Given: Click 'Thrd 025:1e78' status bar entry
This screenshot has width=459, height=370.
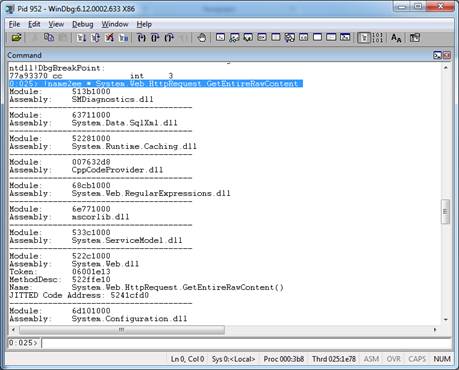Looking at the screenshot, I should (x=334, y=359).
